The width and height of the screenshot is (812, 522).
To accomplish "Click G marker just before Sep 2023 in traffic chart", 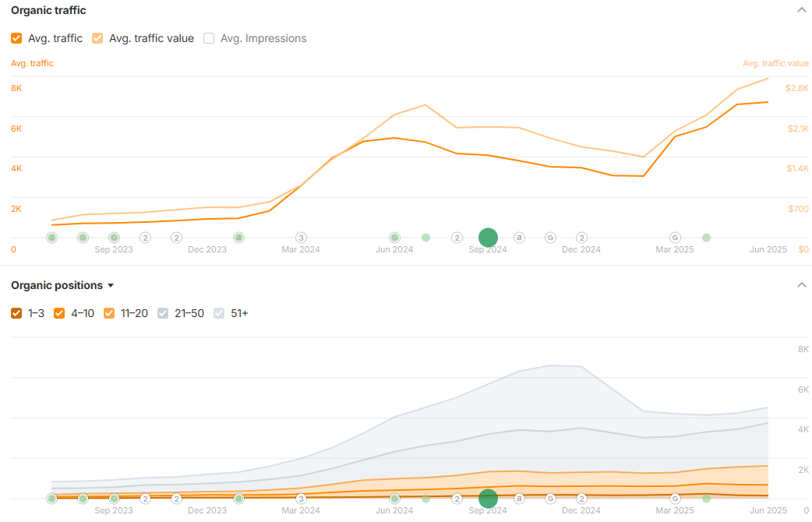I will click(x=83, y=238).
